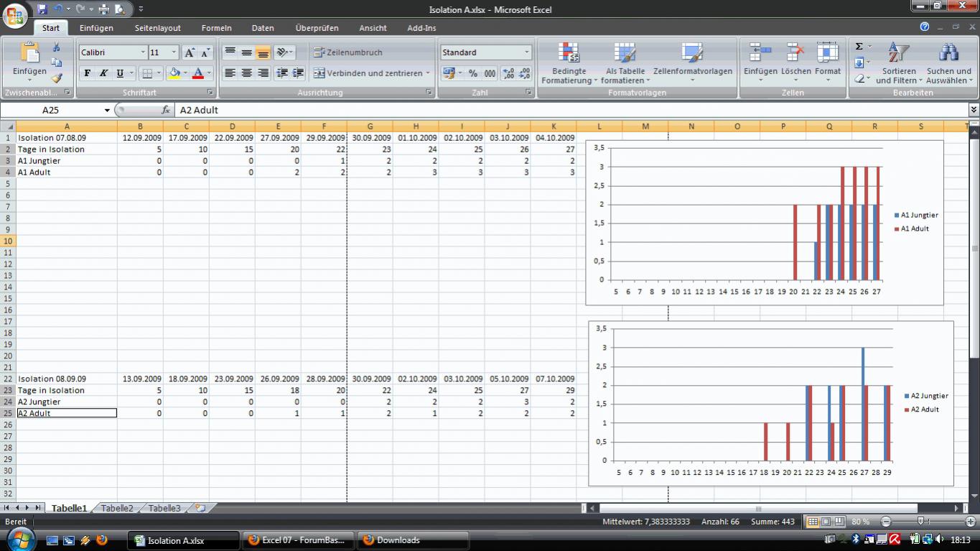This screenshot has height=551, width=980.
Task: Click Verbinden und zentrieren button
Action: (372, 73)
